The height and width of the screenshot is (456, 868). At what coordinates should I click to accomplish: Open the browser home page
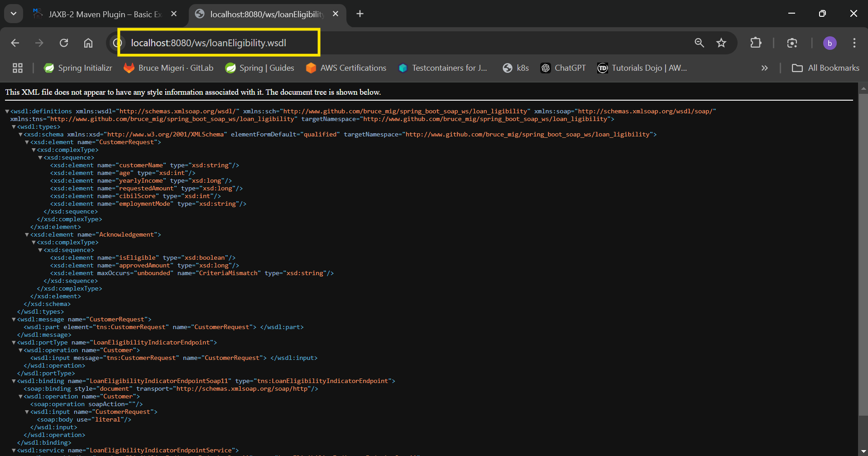click(x=88, y=43)
